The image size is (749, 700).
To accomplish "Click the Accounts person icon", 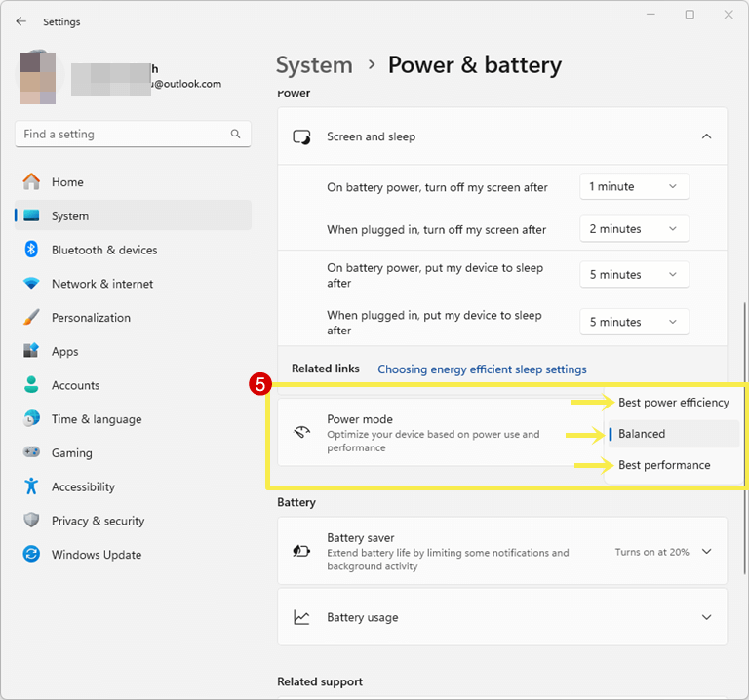I will (x=31, y=385).
